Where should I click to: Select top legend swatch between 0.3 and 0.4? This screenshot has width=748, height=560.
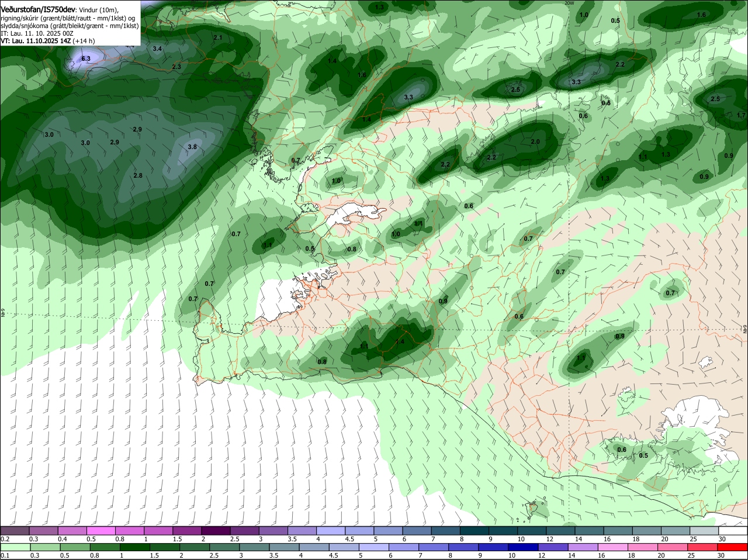(x=44, y=530)
